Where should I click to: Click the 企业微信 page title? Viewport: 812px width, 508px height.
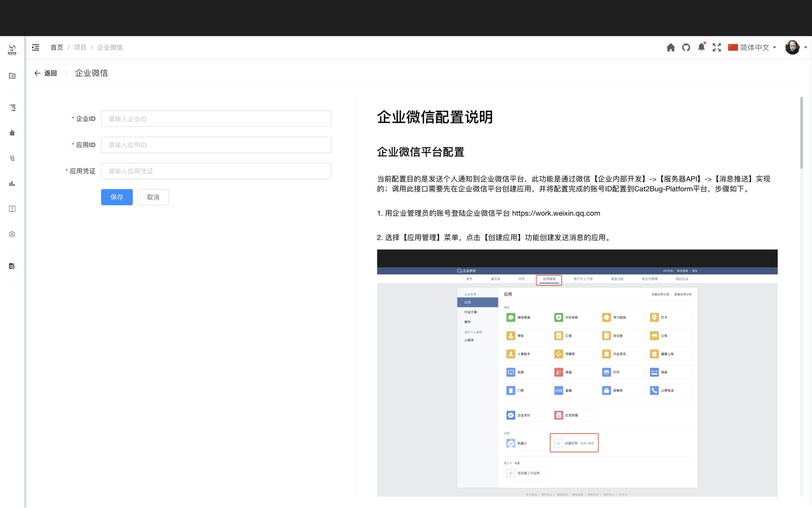[92, 73]
